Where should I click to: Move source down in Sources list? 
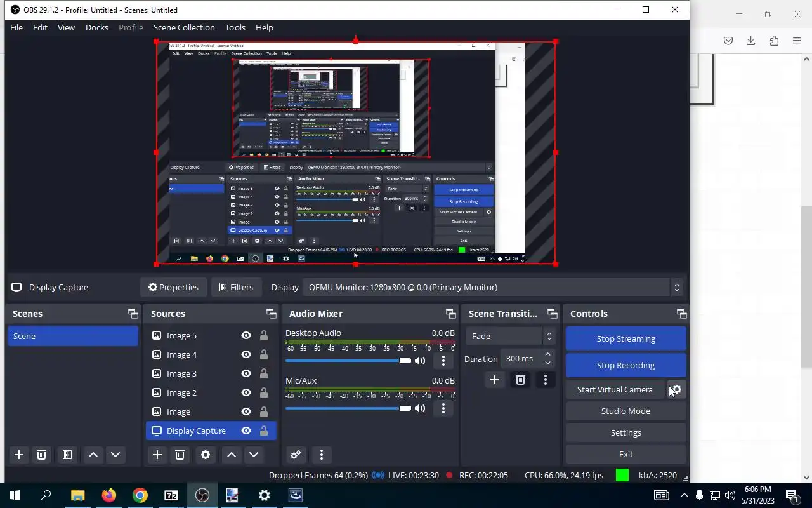[254, 455]
